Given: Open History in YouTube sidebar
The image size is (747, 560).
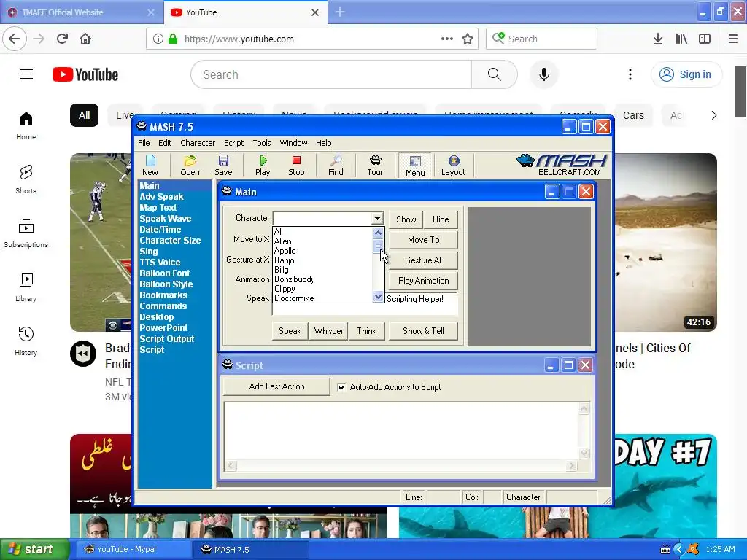Looking at the screenshot, I should 26,341.
